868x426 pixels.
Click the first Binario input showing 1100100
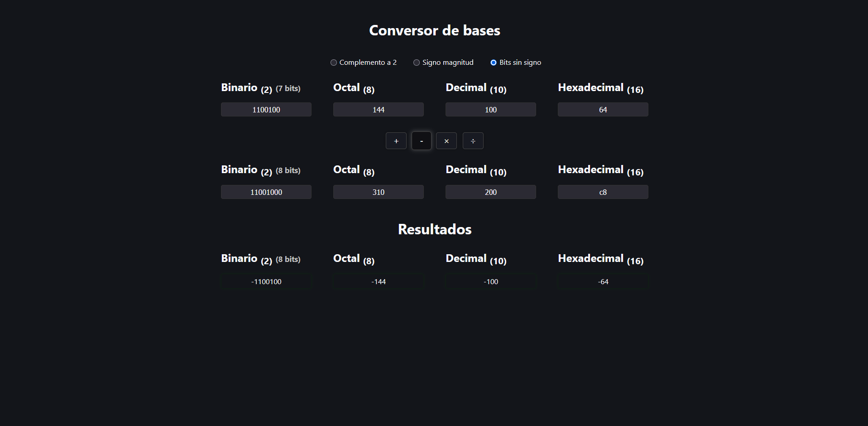coord(266,109)
